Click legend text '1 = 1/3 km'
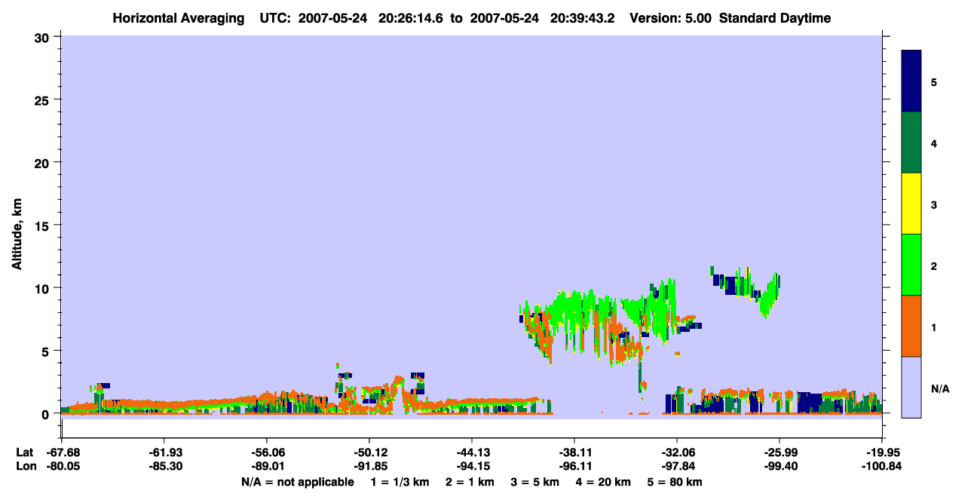980x503 pixels. tap(399, 481)
